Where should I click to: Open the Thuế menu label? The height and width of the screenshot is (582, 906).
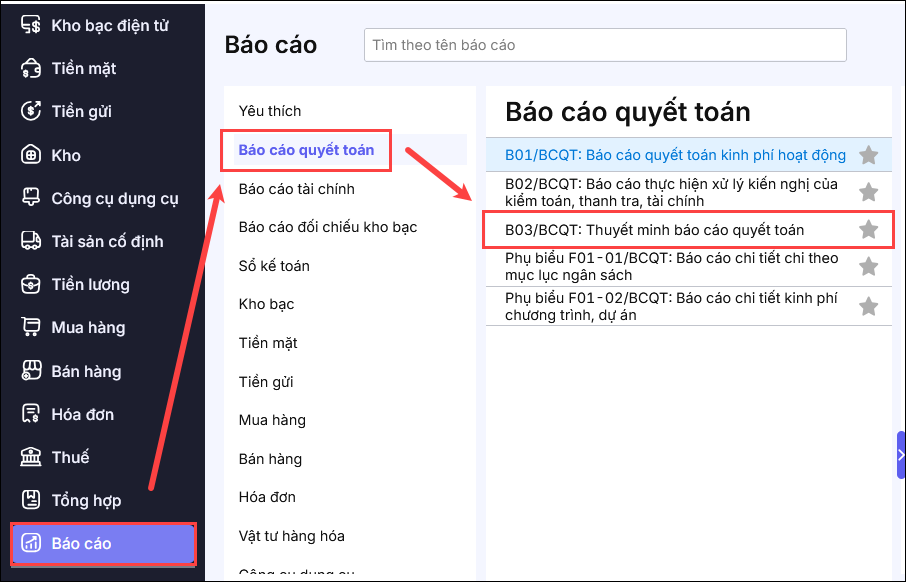pyautogui.click(x=70, y=458)
